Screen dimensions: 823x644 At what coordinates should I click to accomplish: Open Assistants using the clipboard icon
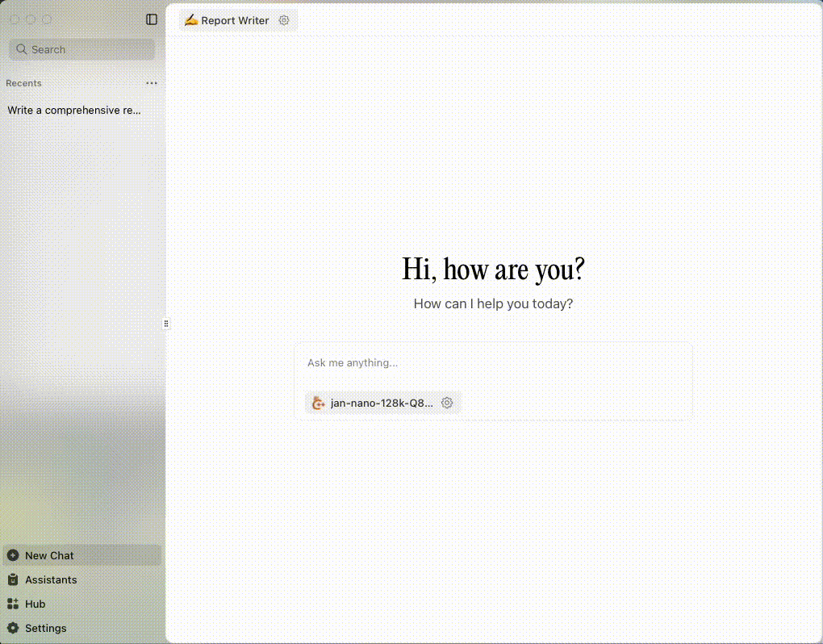click(x=13, y=579)
